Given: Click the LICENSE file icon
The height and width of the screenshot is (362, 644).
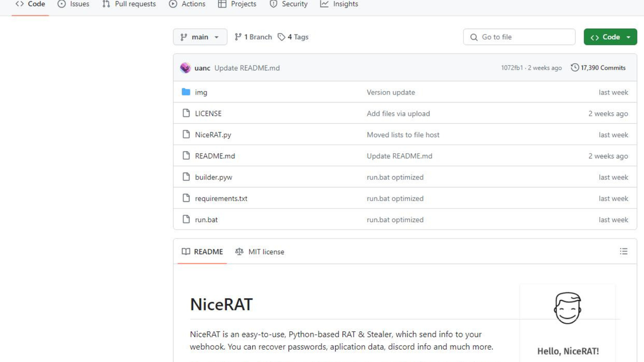Looking at the screenshot, I should tap(186, 114).
